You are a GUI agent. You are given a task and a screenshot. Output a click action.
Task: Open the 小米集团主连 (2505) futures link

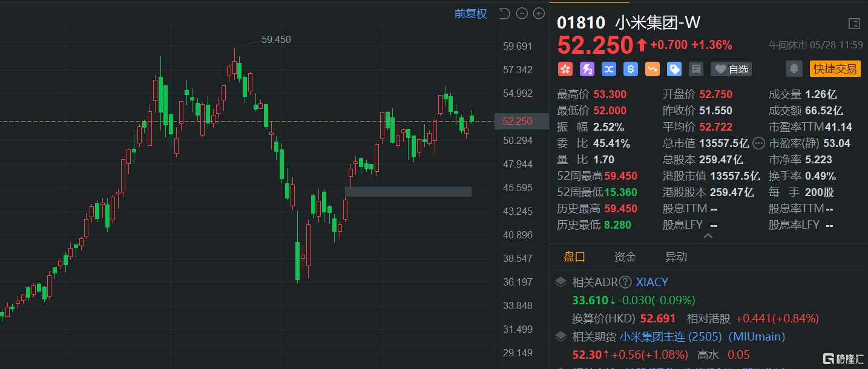coord(702,336)
